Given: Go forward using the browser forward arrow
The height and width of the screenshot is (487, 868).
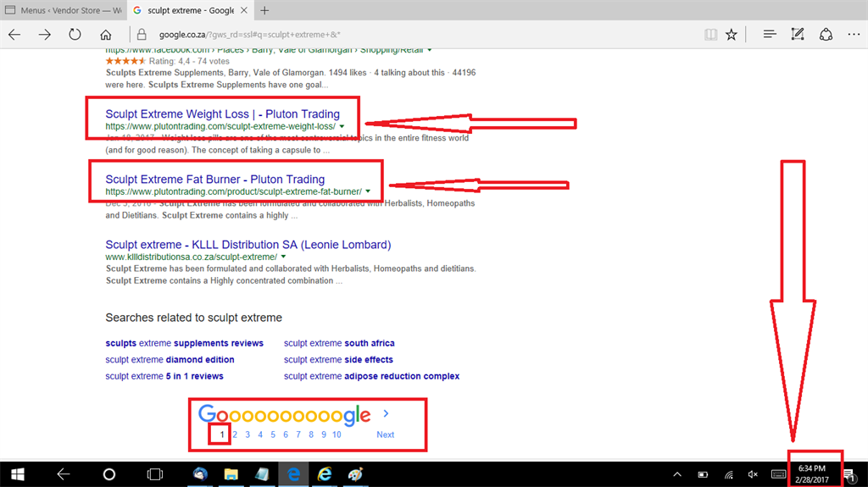Looking at the screenshot, I should 45,35.
